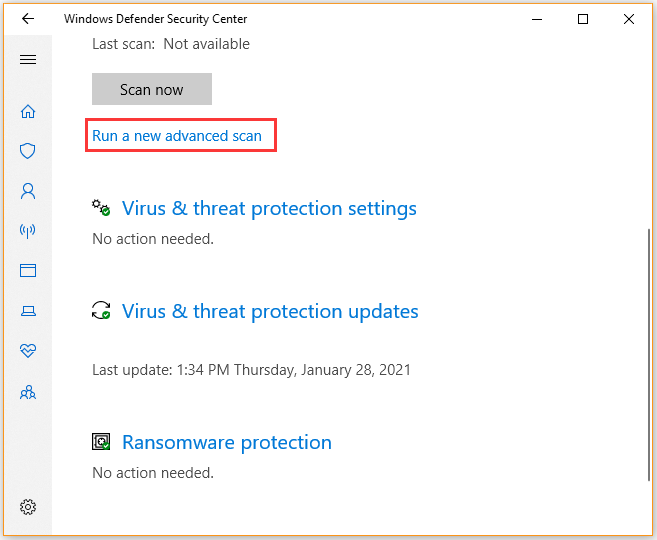657x540 pixels.
Task: Open Virus & threat protection settings
Action: [x=269, y=208]
